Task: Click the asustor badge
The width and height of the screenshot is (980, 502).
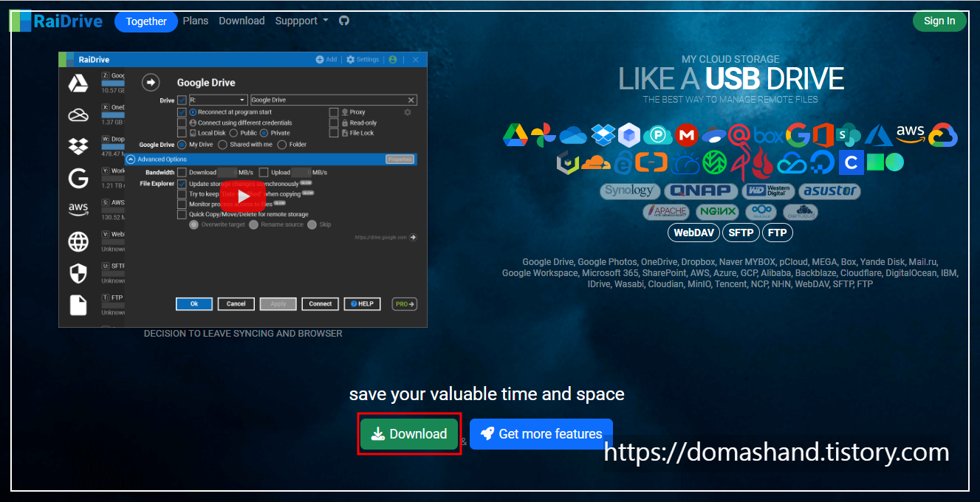Action: tap(829, 191)
